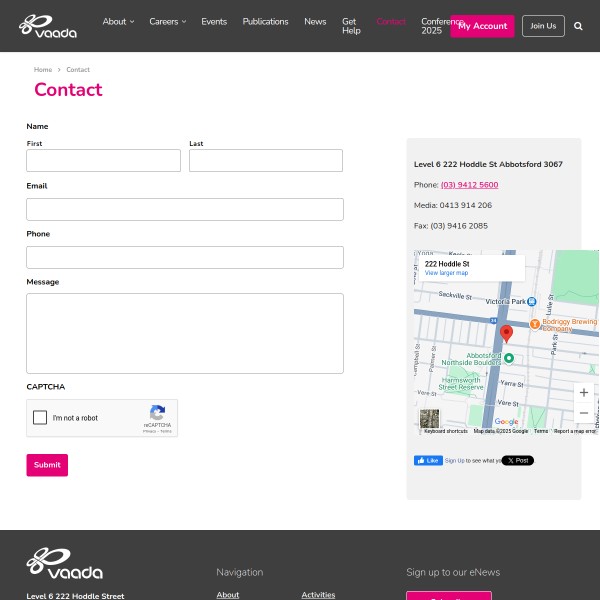Screen dimensions: 600x600
Task: Click the Victoria Park transit icon on map
Action: [x=531, y=302]
